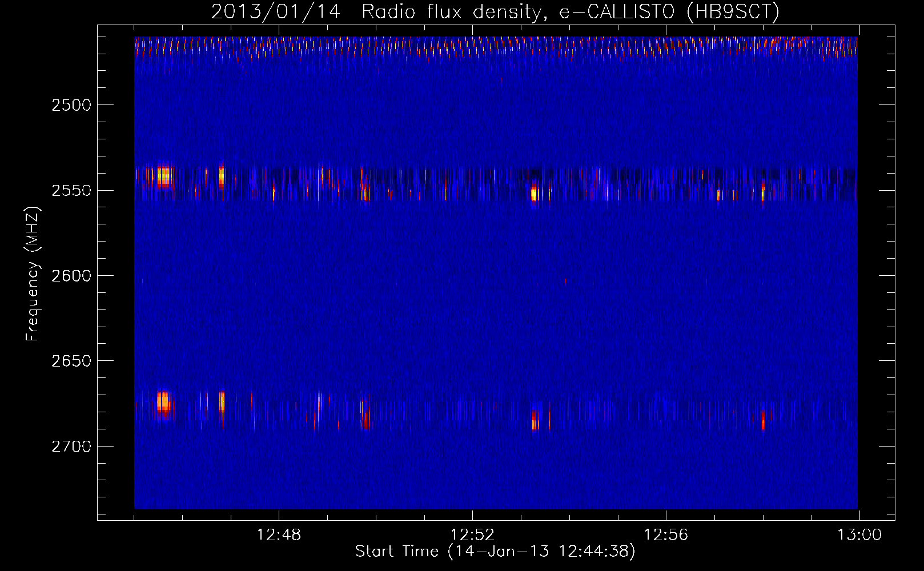Click the plot title "Radio flux density, e-CALLISTO (HB9SCT)"
924x571 pixels.
571,12
